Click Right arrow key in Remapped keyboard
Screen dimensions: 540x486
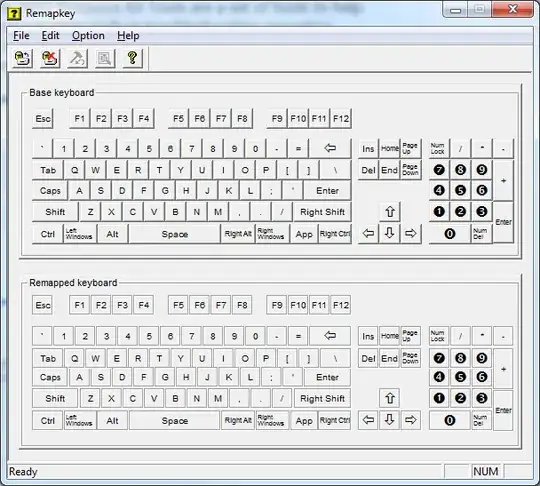(411, 420)
